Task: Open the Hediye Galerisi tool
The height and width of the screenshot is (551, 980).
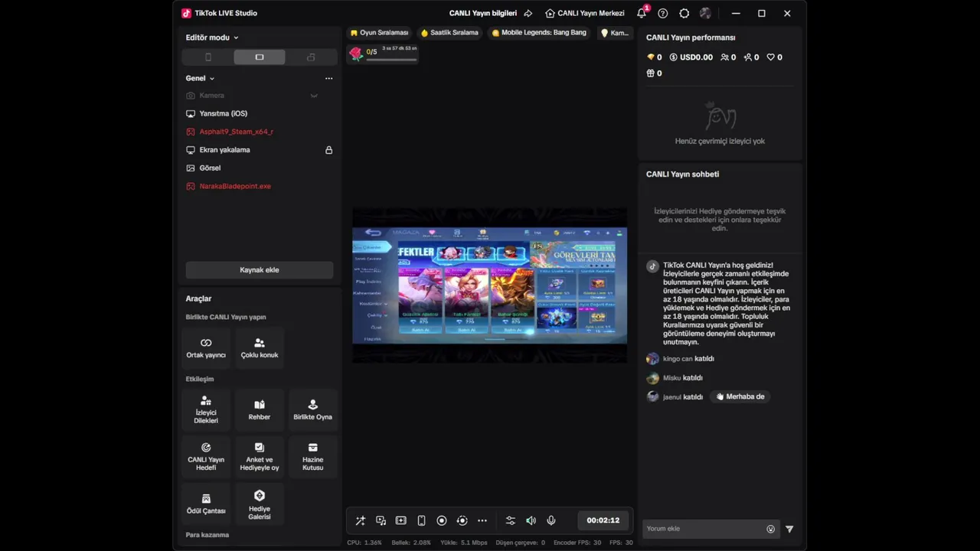Action: [x=260, y=504]
